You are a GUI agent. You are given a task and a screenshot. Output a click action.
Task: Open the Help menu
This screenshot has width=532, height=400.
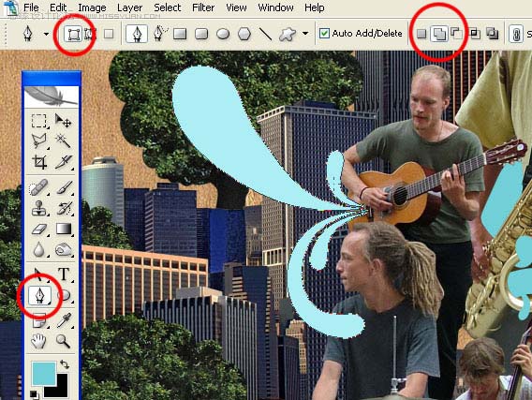(314, 7)
